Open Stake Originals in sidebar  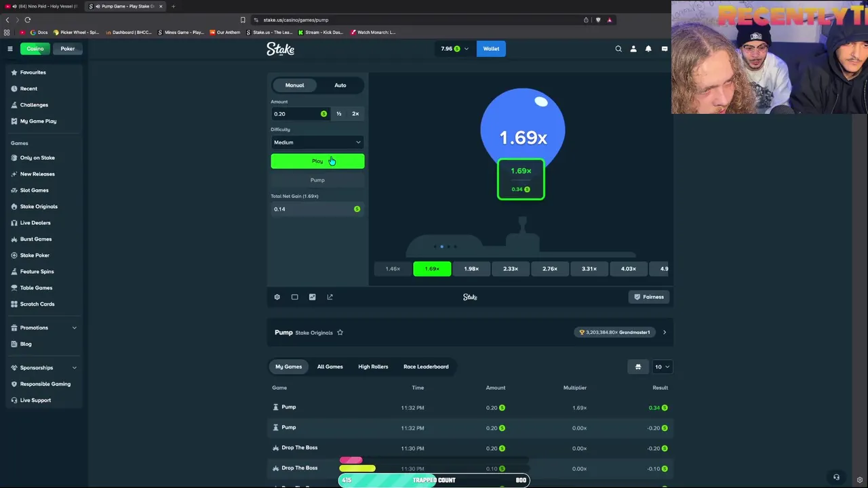click(x=39, y=206)
